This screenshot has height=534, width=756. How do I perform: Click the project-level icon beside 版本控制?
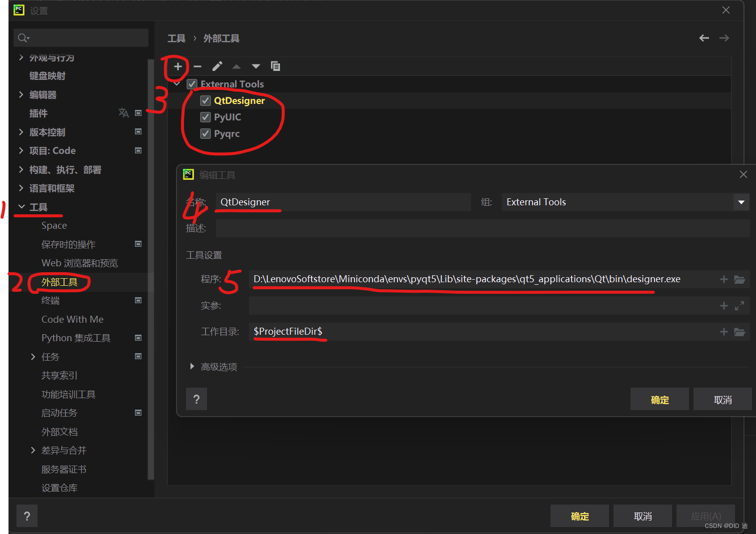tap(138, 132)
